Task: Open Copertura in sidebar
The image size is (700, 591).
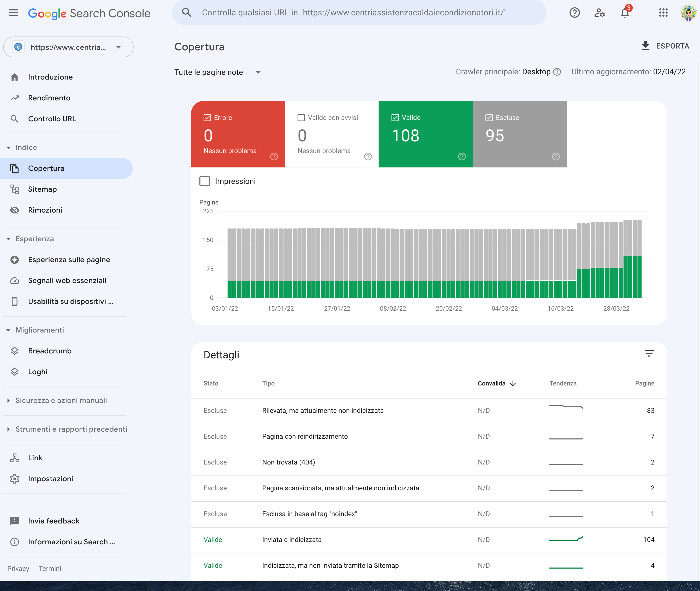Action: point(66,168)
